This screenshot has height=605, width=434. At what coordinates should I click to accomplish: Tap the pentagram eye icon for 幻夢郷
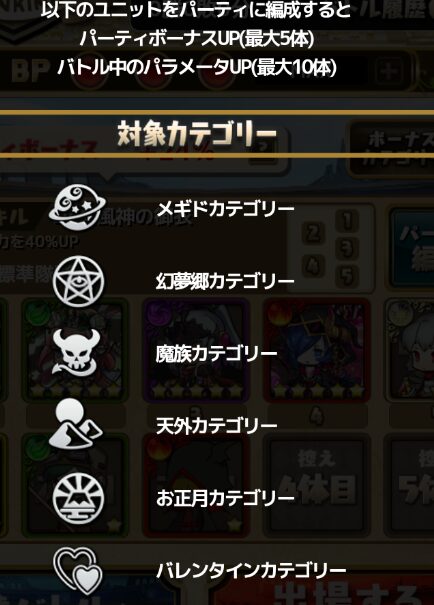[x=78, y=281]
